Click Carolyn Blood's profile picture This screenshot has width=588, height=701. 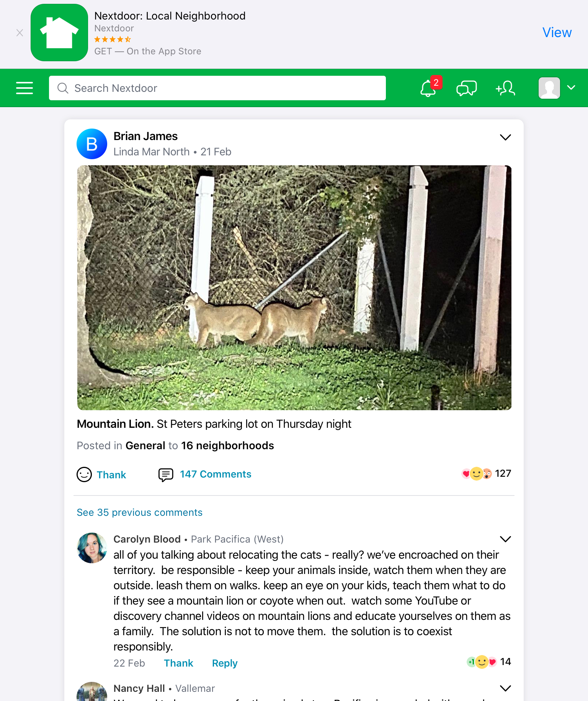pos(92,548)
